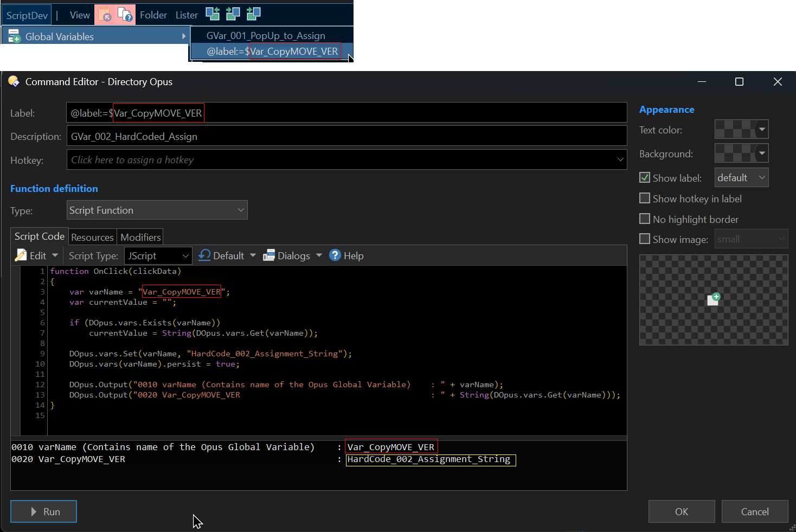
Task: Open the Text color swatch picker
Action: [741, 130]
